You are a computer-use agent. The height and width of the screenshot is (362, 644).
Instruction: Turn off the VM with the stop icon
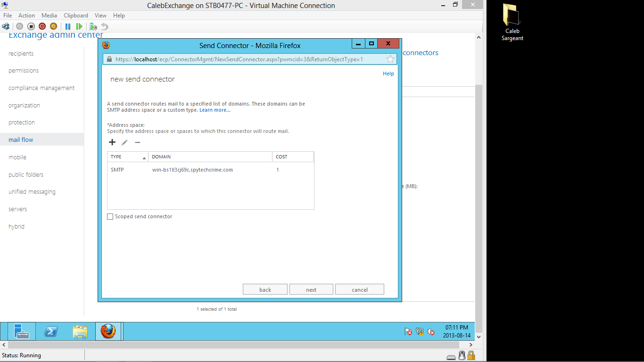pyautogui.click(x=31, y=26)
